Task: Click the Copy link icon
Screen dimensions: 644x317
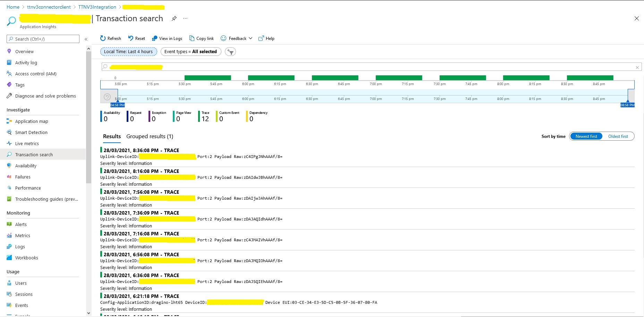Action: tap(192, 38)
